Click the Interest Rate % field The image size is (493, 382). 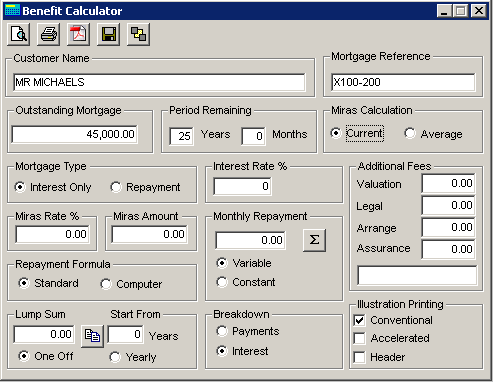click(x=242, y=186)
